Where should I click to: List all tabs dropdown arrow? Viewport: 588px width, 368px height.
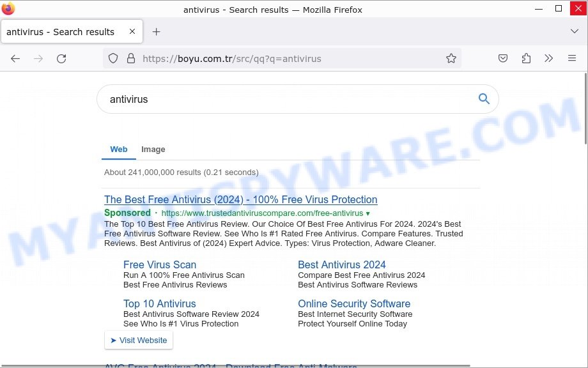coord(574,31)
